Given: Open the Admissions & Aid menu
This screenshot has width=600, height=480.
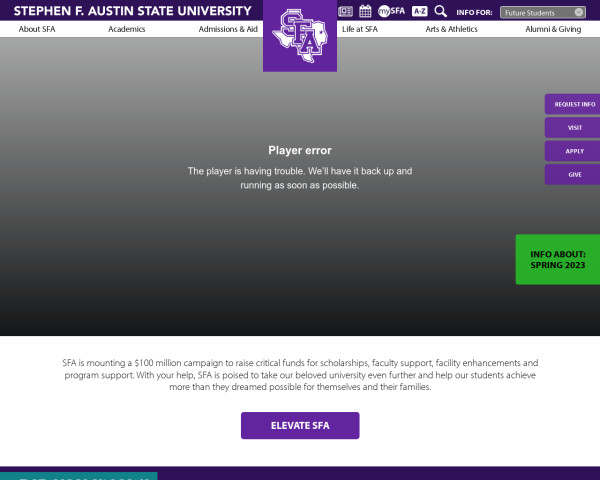Looking at the screenshot, I should pos(228,29).
